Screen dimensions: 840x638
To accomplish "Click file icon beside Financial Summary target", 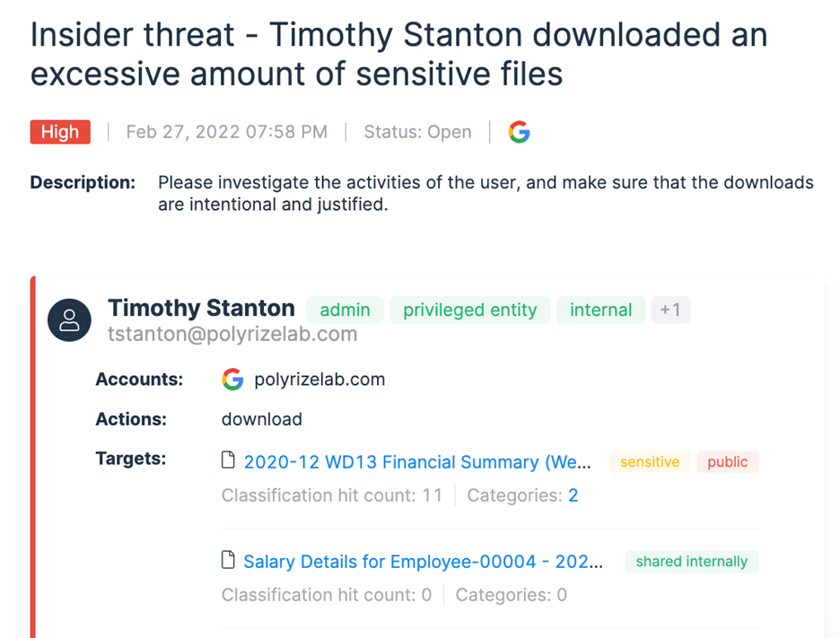I will pos(228,461).
